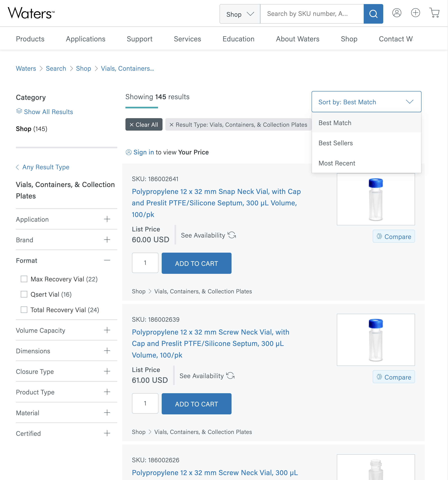Image resolution: width=448 pixels, height=480 pixels.
Task: Click the circular plus icon in header
Action: 415,13
